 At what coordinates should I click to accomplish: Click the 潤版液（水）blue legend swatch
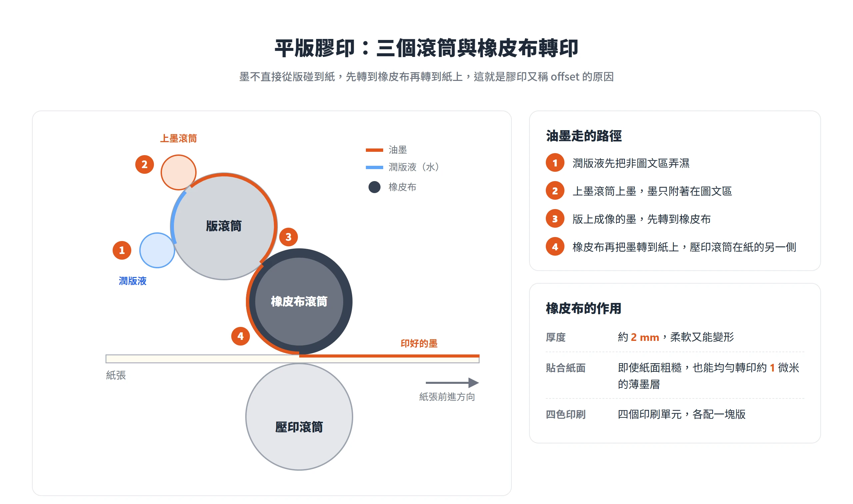374,167
